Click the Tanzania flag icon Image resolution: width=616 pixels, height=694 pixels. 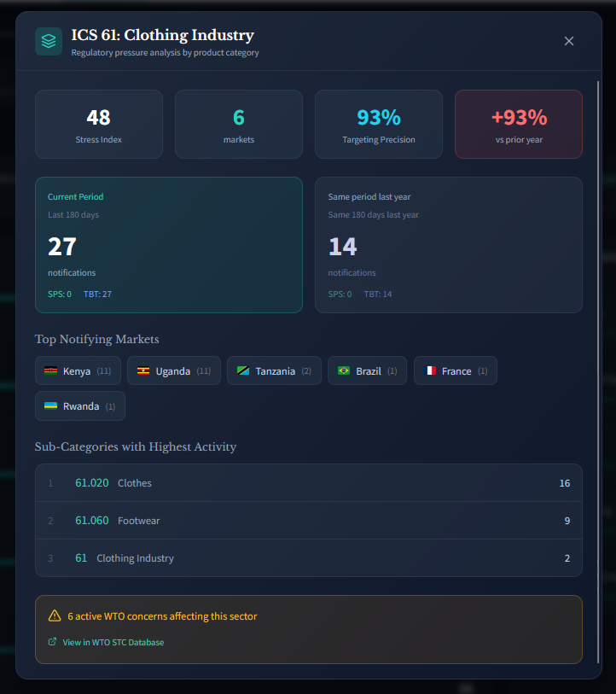click(x=243, y=371)
